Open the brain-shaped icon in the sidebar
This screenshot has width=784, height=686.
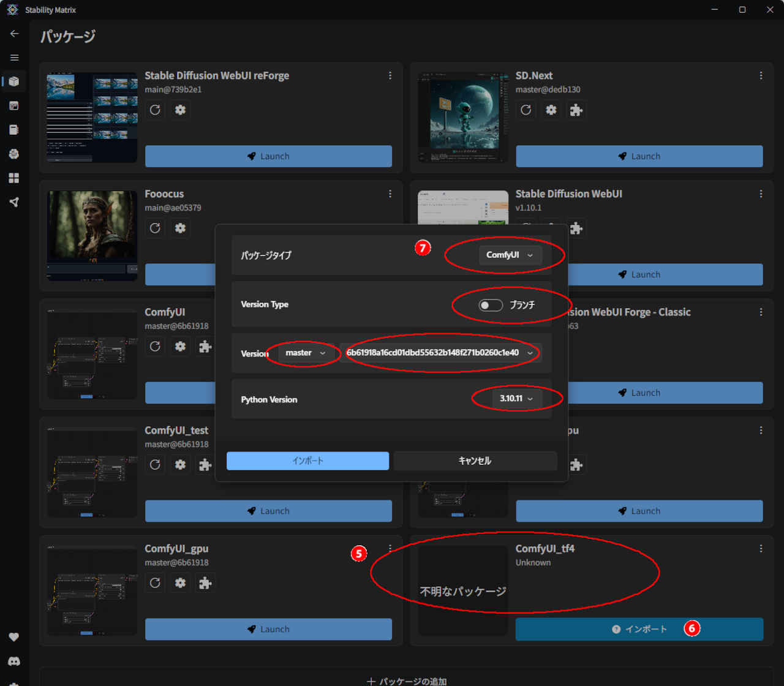click(14, 154)
